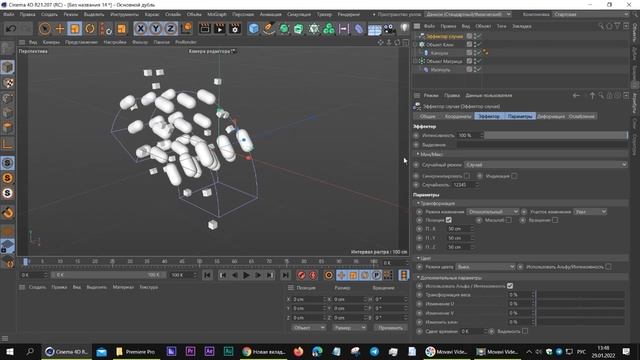Open the MoGraph menu
Screen dimensions: 640x360
(216, 14)
